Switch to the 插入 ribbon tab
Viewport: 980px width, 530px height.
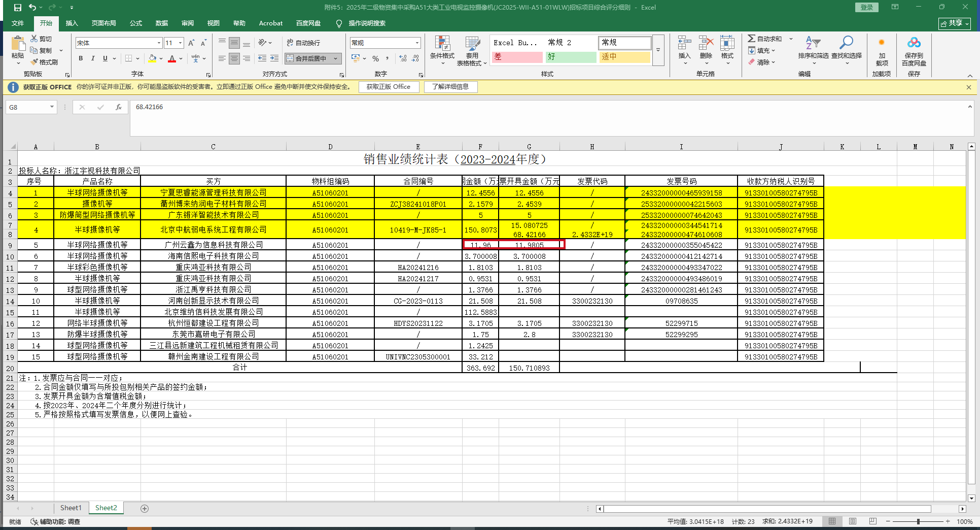[72, 23]
